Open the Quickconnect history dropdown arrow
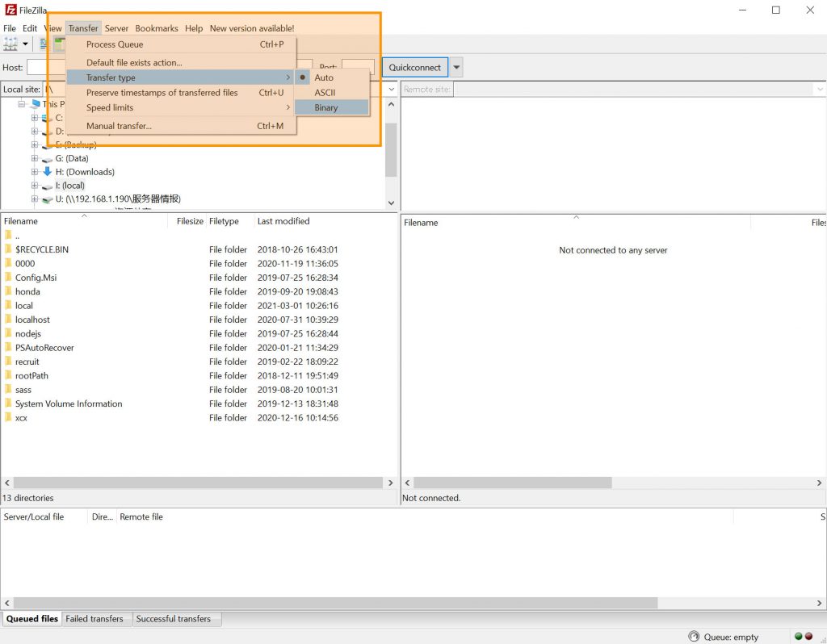The width and height of the screenshot is (827, 644). tap(457, 68)
